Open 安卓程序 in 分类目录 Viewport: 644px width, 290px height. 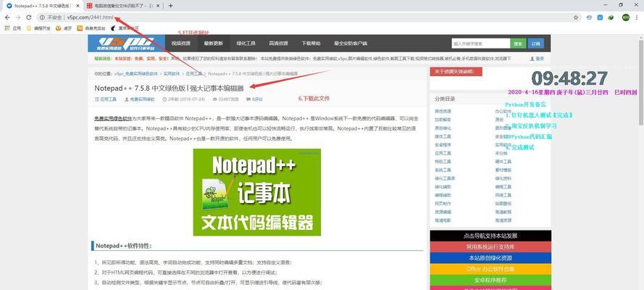coord(443,144)
